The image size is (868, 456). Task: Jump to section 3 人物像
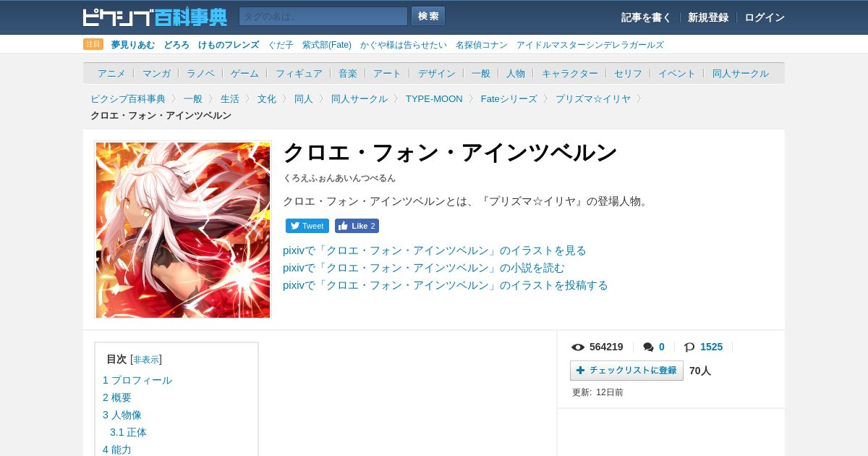tap(122, 415)
